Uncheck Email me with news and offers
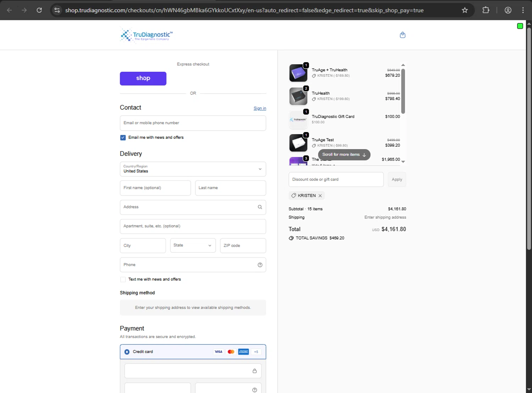 click(123, 138)
